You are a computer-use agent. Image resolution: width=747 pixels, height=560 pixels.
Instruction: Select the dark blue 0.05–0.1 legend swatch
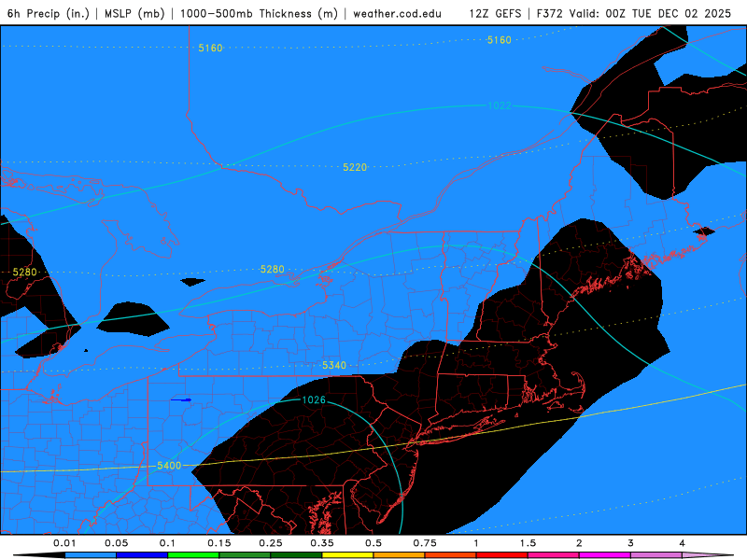pos(142,555)
